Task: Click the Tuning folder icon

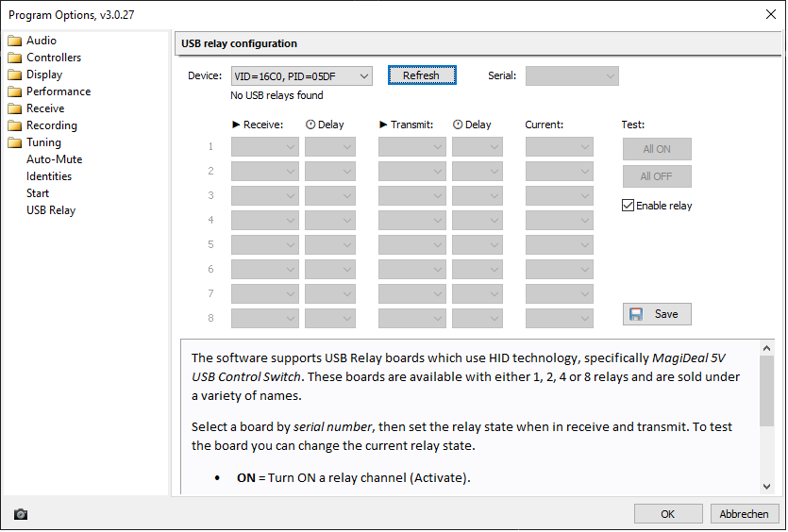Action: [14, 142]
